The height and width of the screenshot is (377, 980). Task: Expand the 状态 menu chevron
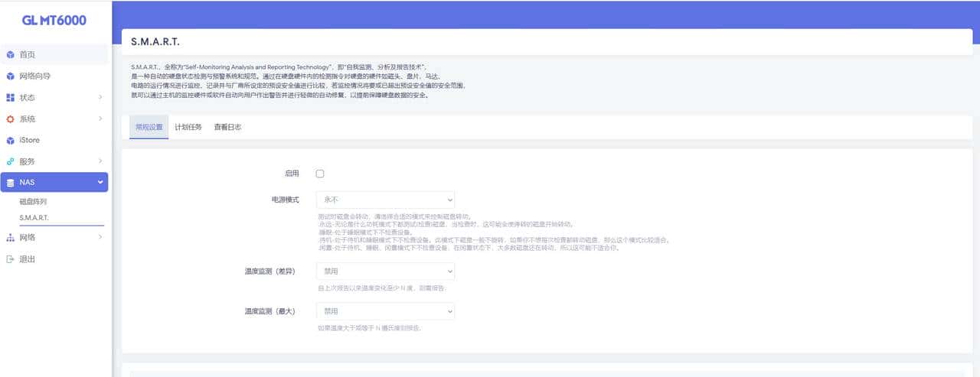(x=100, y=98)
